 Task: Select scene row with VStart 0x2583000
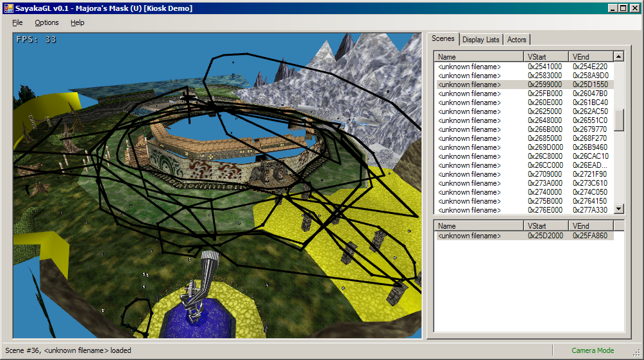(525, 76)
